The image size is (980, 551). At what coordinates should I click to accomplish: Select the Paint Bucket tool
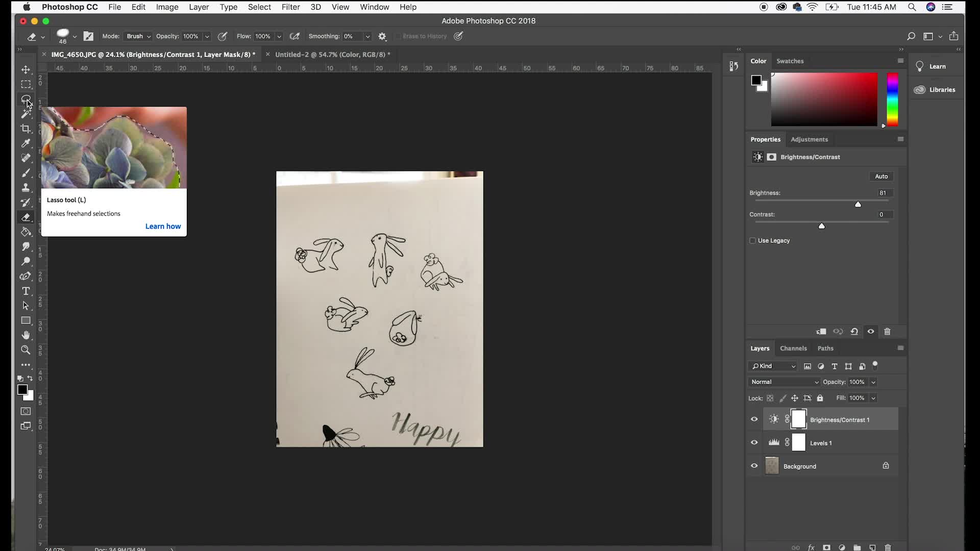[x=26, y=232]
